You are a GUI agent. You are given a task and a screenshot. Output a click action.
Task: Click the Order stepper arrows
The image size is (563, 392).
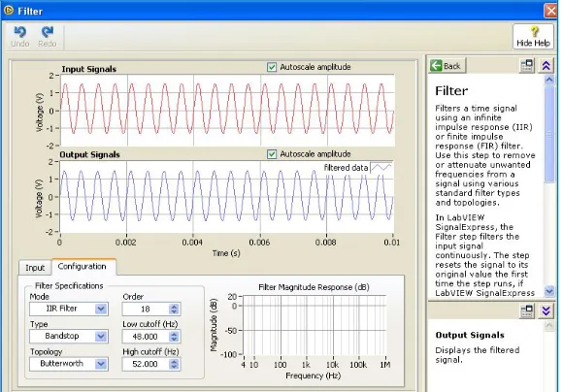point(174,310)
